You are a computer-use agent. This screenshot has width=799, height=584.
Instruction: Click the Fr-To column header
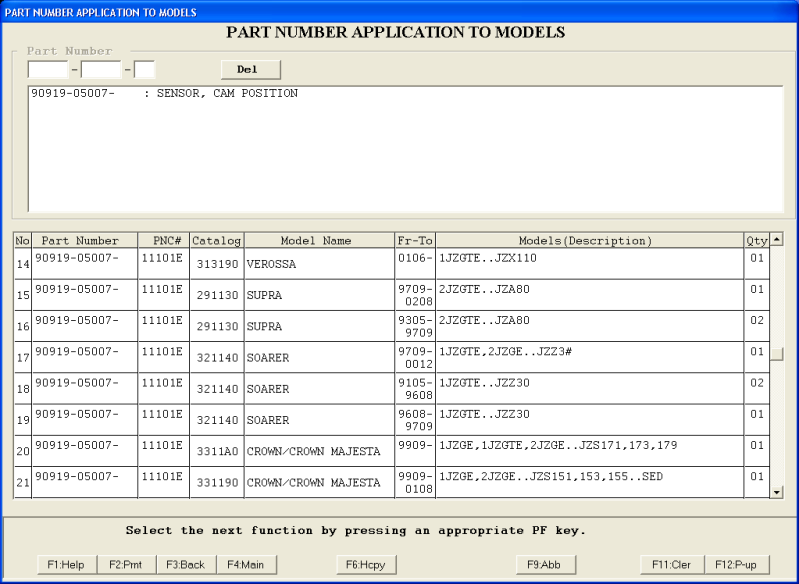click(415, 241)
